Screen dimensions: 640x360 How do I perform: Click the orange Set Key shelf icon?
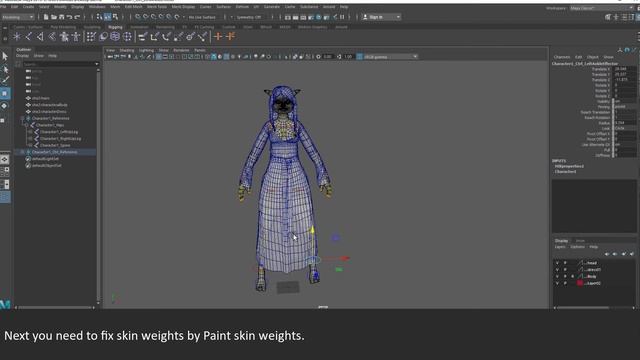pyautogui.click(x=218, y=37)
